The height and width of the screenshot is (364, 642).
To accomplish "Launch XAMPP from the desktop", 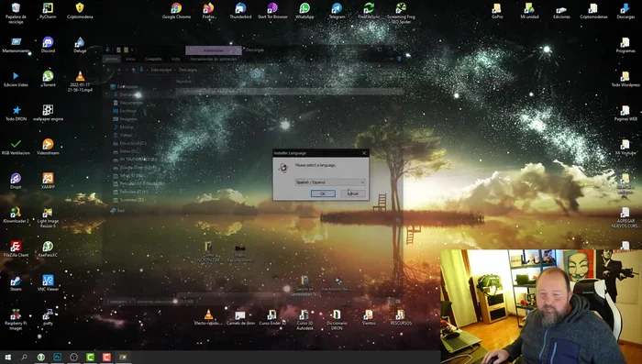I will coord(48,182).
